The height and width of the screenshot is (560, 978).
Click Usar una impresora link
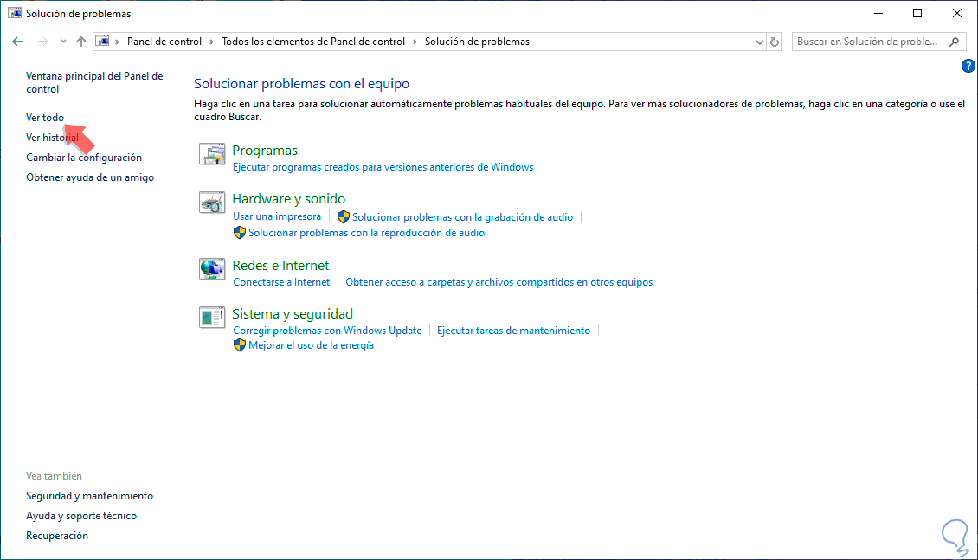tap(277, 216)
